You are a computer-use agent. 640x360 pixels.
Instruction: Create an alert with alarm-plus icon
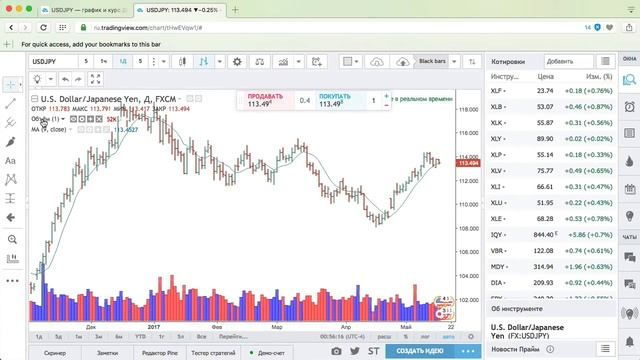[x=316, y=62]
